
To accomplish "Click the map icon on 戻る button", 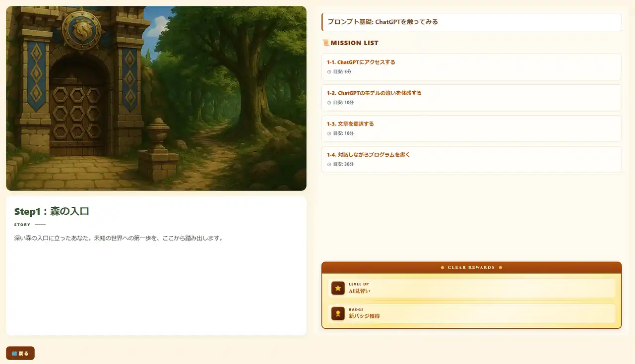I will click(14, 354).
